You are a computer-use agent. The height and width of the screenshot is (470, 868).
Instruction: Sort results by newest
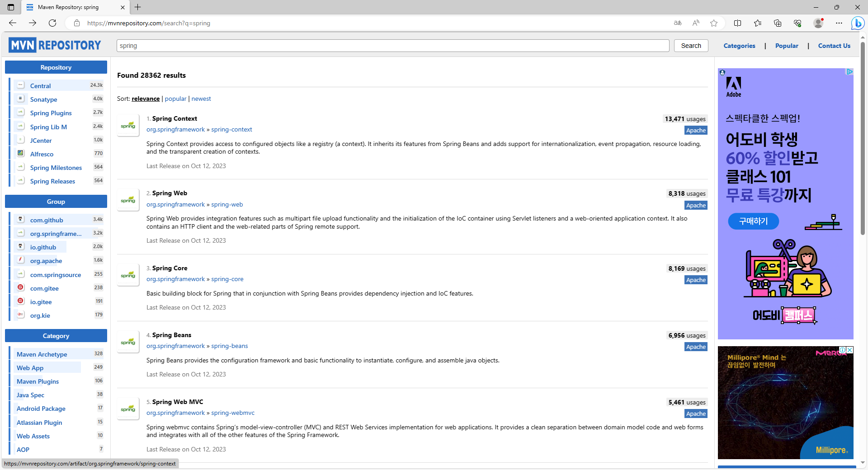tap(201, 99)
